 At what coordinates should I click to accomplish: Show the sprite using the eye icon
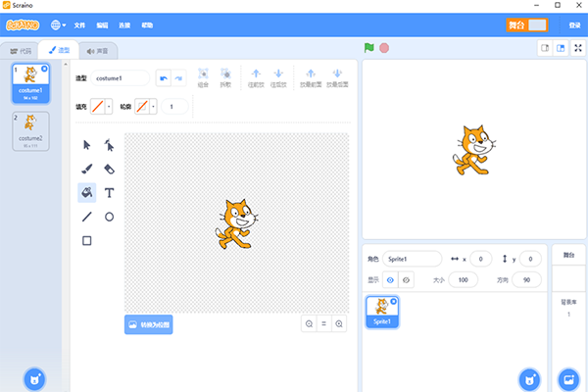click(x=390, y=280)
